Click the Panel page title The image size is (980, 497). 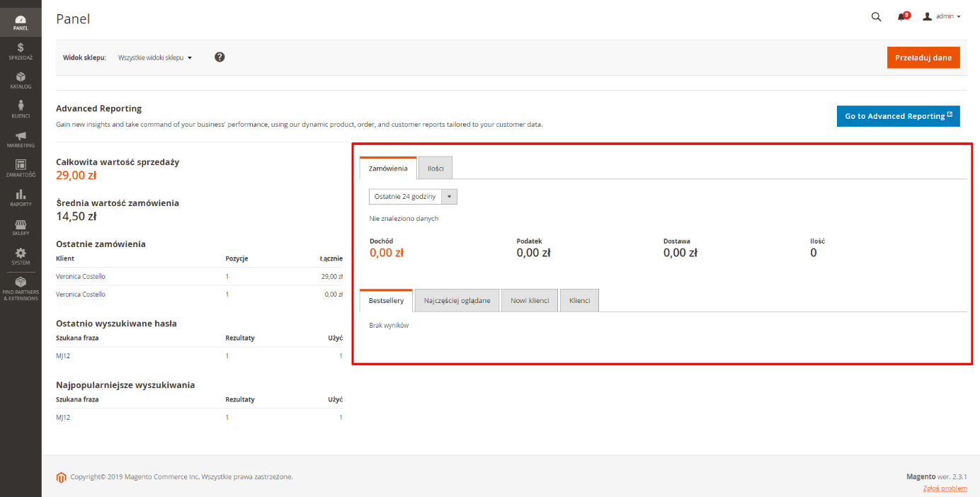point(73,19)
